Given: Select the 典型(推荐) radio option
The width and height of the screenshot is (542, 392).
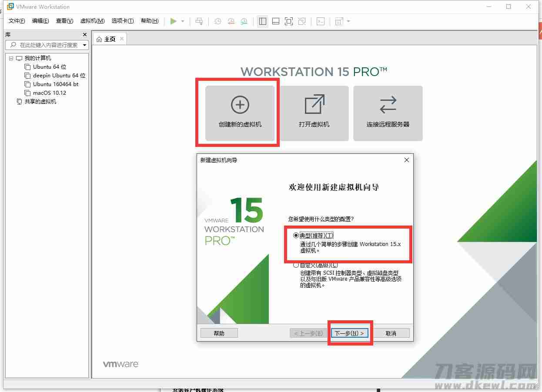Looking at the screenshot, I should (296, 236).
